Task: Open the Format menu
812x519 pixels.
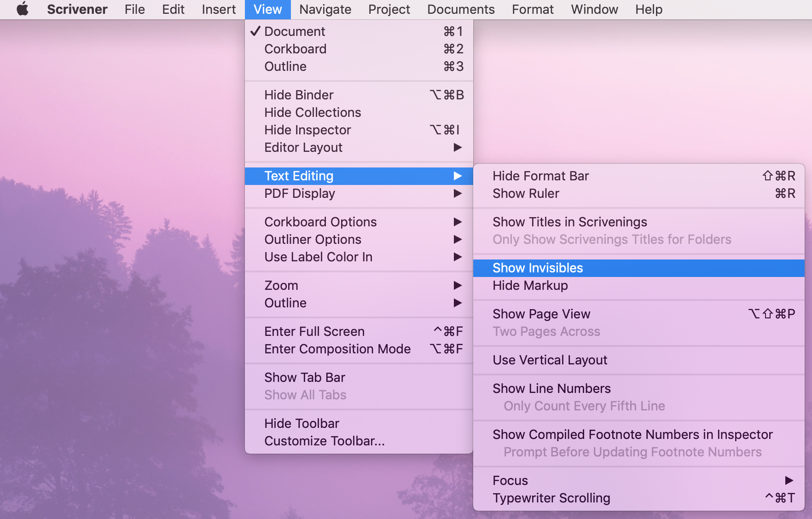Action: pyautogui.click(x=533, y=9)
